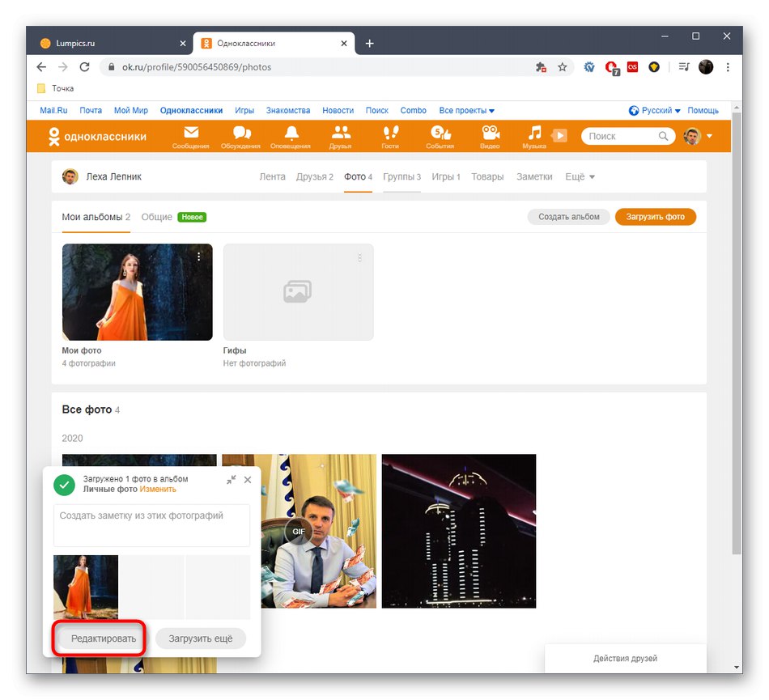Open the Действия друзей panel
Screen dimensions: 769x700
tap(625, 659)
